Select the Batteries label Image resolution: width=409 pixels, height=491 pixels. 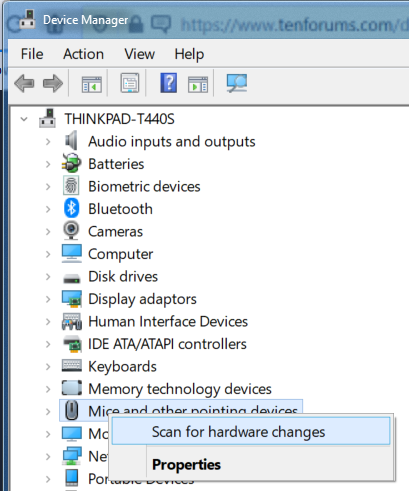(x=116, y=164)
